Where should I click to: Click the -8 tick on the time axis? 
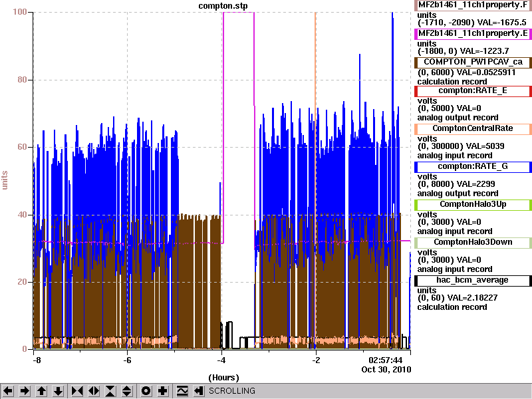37,360
